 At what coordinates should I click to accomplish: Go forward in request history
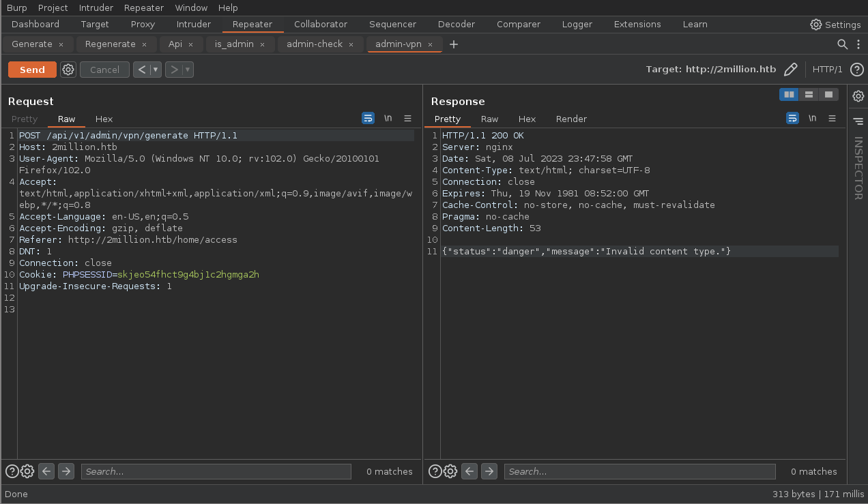tap(174, 70)
